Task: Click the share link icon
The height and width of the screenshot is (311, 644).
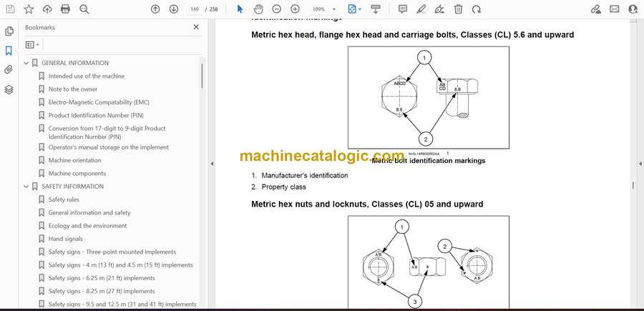Action: tap(596, 9)
